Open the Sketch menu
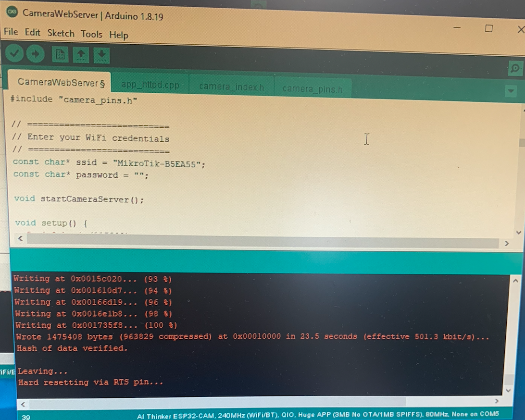Image resolution: width=525 pixels, height=420 pixels. click(61, 34)
